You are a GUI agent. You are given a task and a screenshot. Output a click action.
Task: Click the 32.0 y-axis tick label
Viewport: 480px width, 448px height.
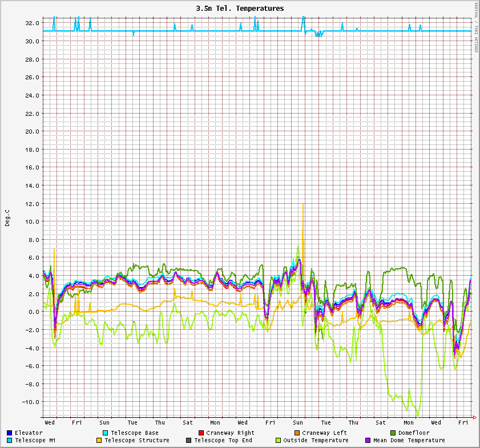pos(31,23)
